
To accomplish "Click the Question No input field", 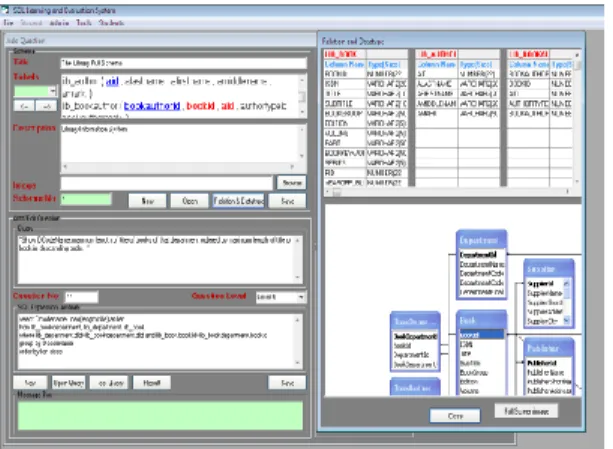I will pyautogui.click(x=81, y=297).
